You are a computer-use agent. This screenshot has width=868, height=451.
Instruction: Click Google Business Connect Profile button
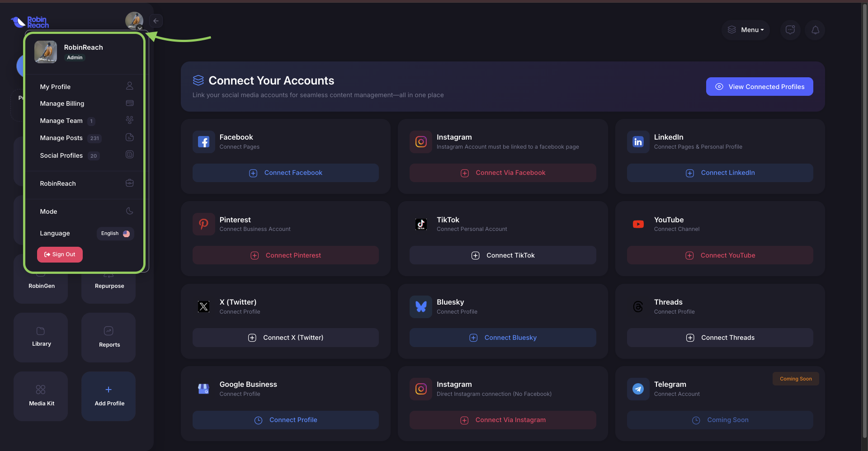(x=286, y=420)
